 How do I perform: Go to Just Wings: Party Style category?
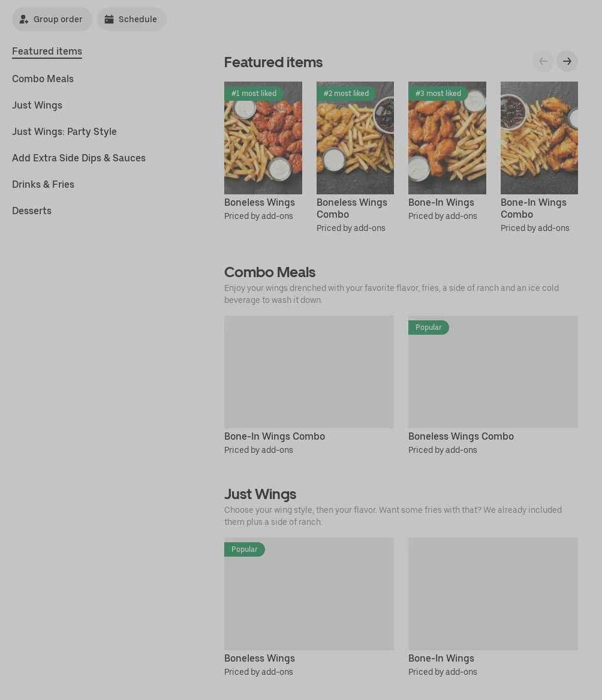(x=64, y=131)
